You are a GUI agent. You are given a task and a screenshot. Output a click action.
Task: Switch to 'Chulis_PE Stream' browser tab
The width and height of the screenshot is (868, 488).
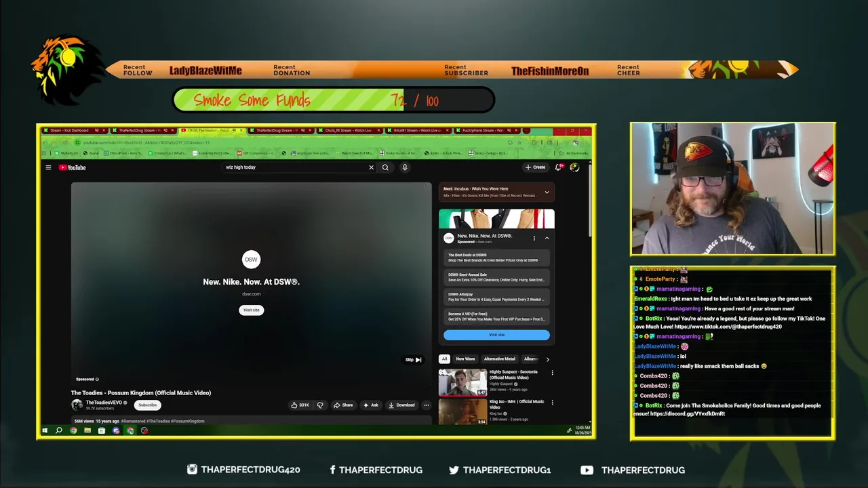(351, 130)
